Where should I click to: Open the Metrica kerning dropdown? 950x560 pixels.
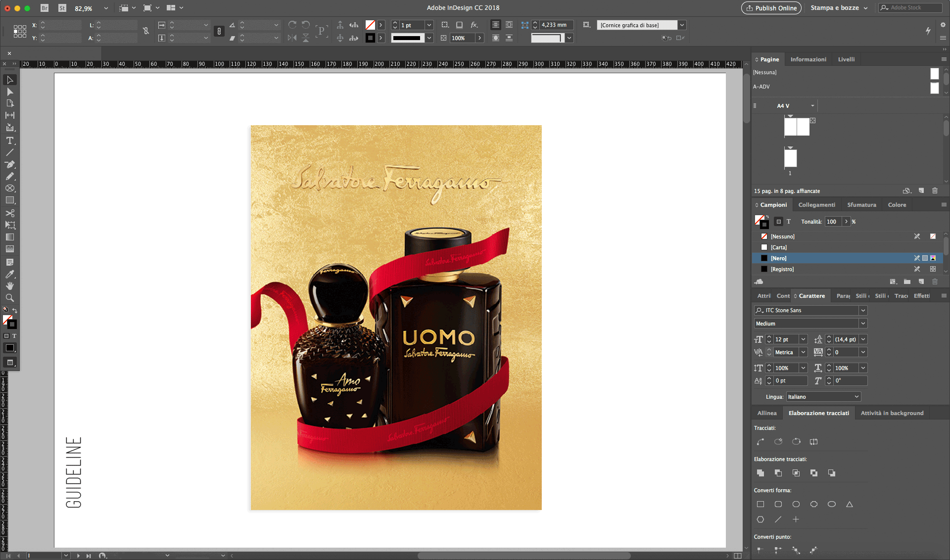point(803,352)
